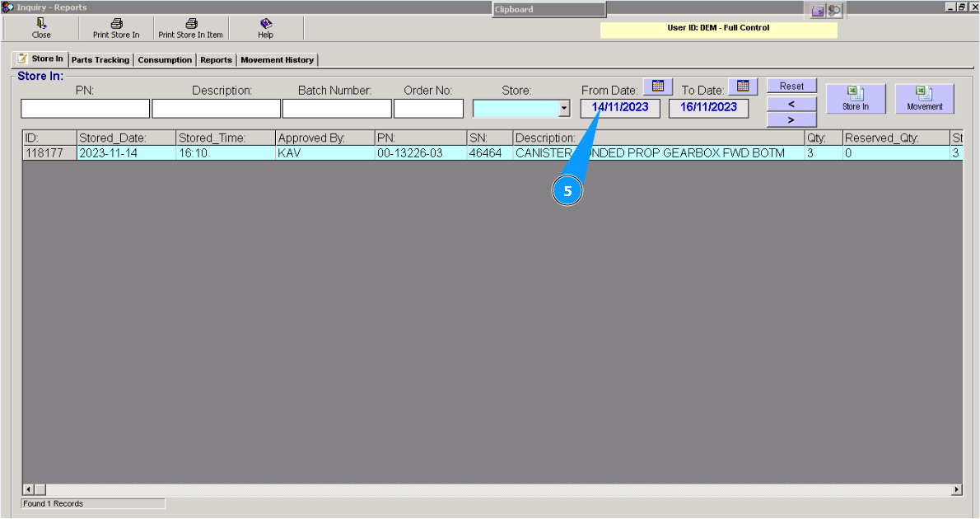Open the From Date calendar picker
The height and width of the screenshot is (519, 980).
pyautogui.click(x=658, y=86)
